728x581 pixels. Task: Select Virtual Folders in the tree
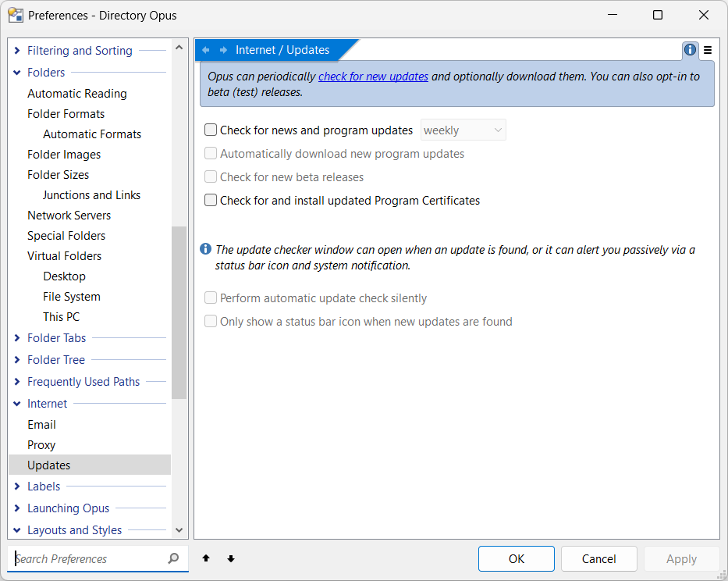pyautogui.click(x=65, y=256)
